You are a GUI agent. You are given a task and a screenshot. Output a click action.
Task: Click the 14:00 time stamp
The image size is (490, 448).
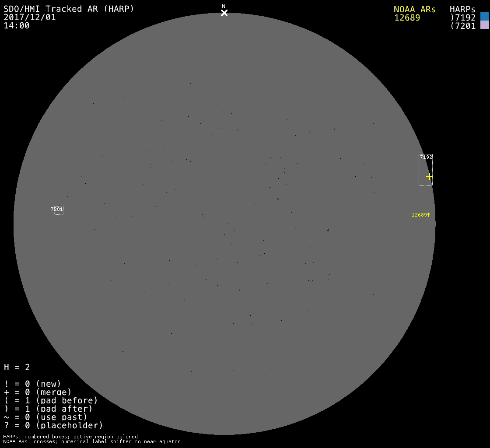[17, 25]
